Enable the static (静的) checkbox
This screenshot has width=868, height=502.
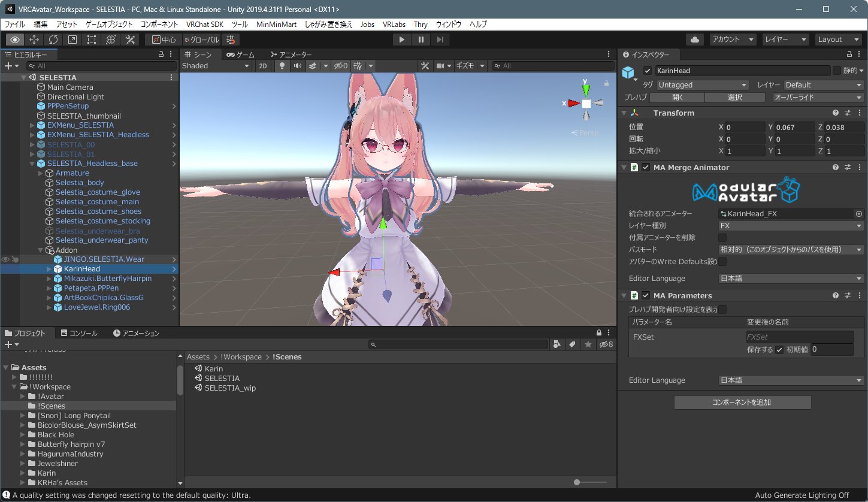point(836,71)
